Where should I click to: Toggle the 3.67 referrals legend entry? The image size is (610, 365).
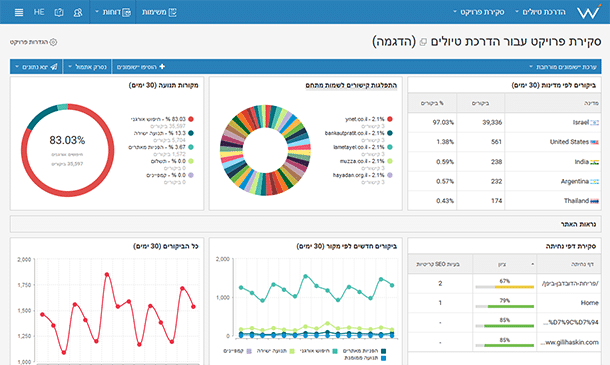pyautogui.click(x=161, y=147)
